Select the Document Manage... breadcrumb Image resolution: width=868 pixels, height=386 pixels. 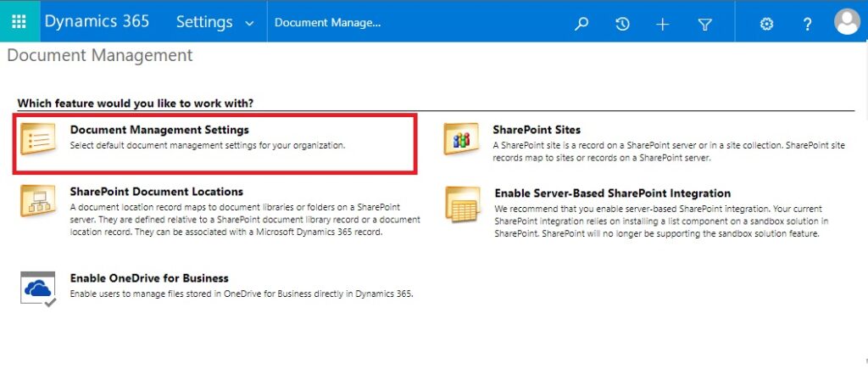328,23
